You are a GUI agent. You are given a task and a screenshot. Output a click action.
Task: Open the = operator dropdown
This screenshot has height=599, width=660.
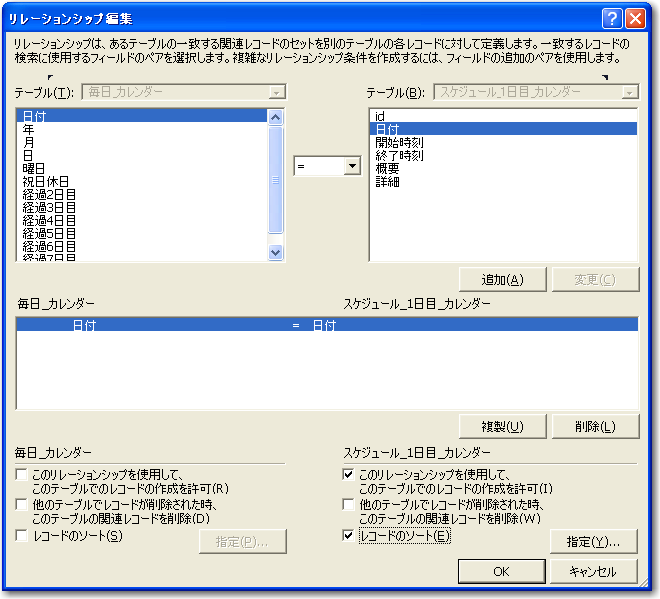click(351, 168)
